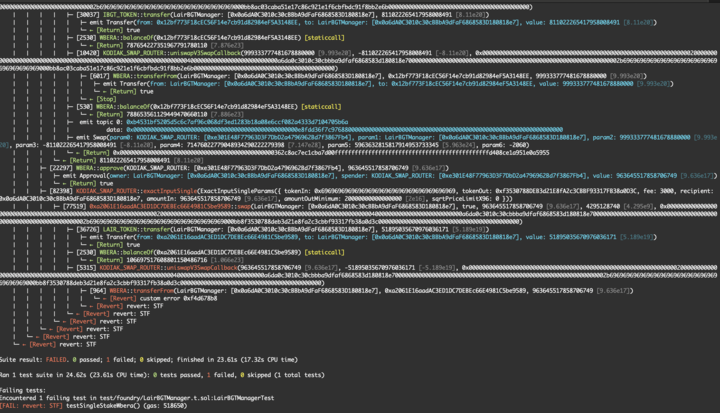Click the '[7.876e23]' annotation
The image size is (720, 413).
click(x=227, y=45)
